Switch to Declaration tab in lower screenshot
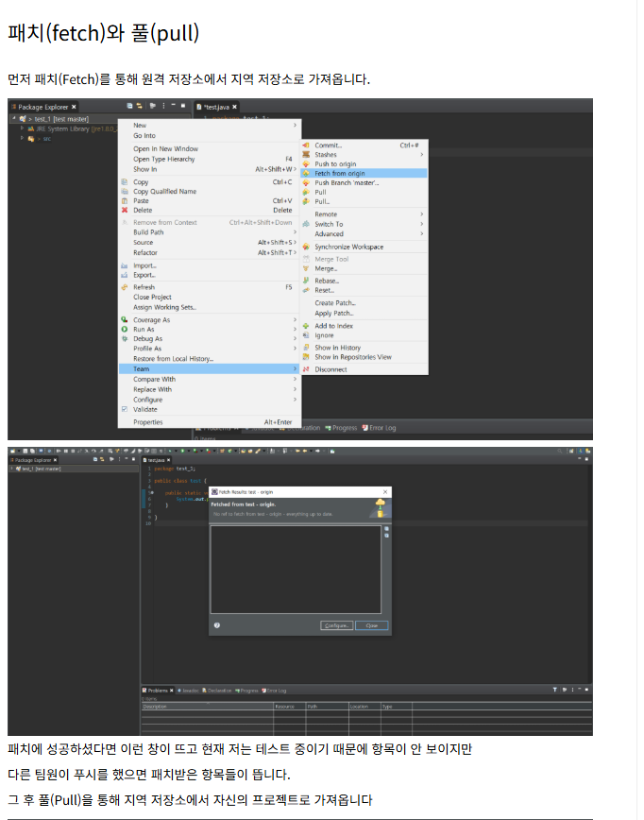This screenshot has width=644, height=820. tap(217, 691)
